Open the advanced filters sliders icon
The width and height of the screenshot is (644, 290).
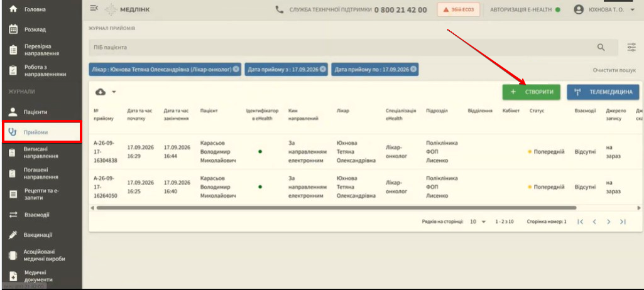631,48
